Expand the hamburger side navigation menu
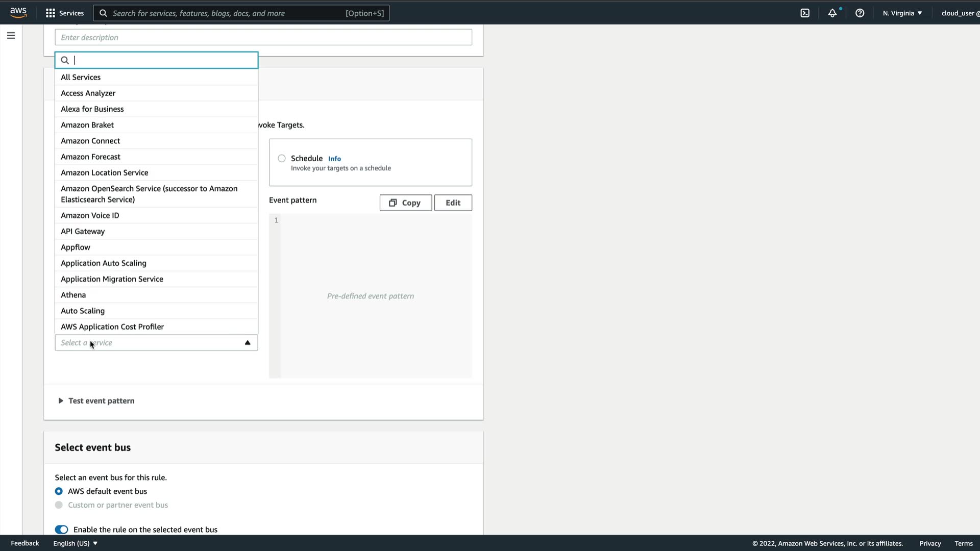 coord(11,36)
